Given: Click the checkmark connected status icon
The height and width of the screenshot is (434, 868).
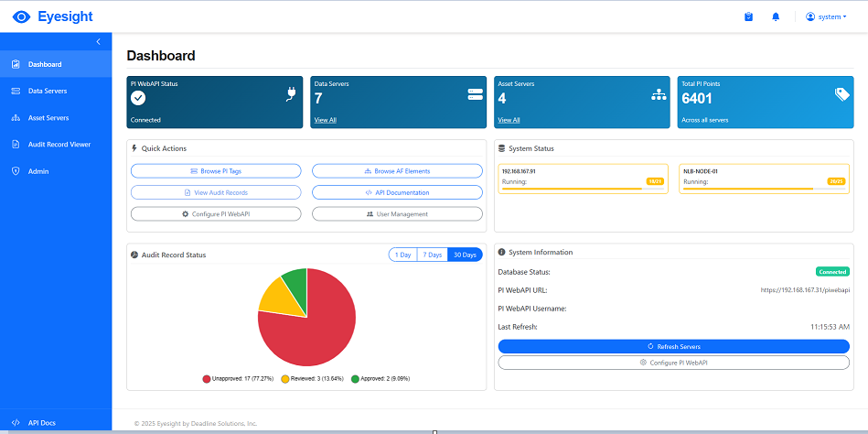Looking at the screenshot, I should tap(138, 98).
